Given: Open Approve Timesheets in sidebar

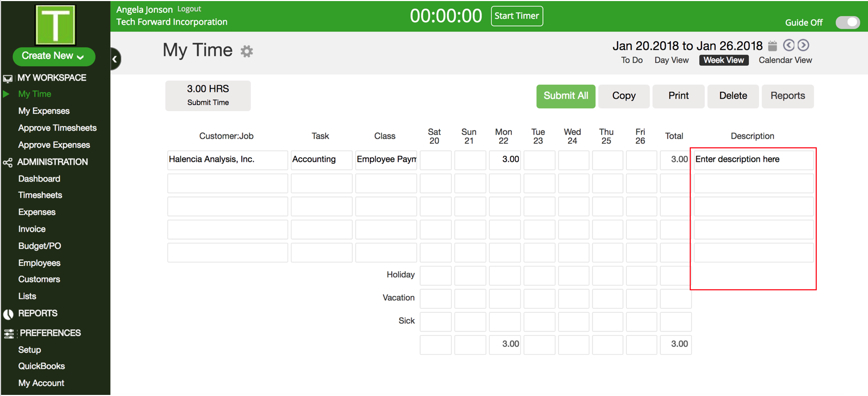Looking at the screenshot, I should coord(57,128).
